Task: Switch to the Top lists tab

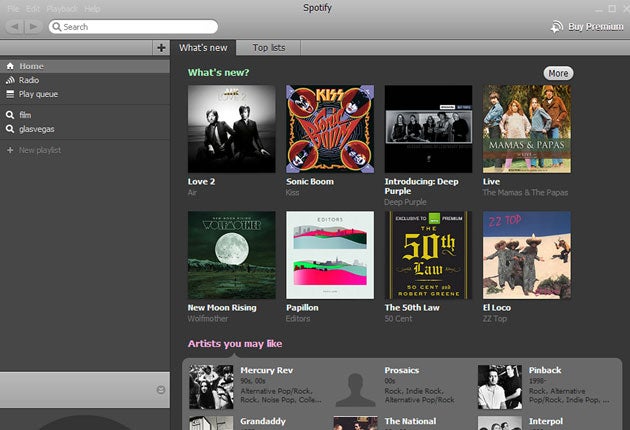Action: click(268, 47)
